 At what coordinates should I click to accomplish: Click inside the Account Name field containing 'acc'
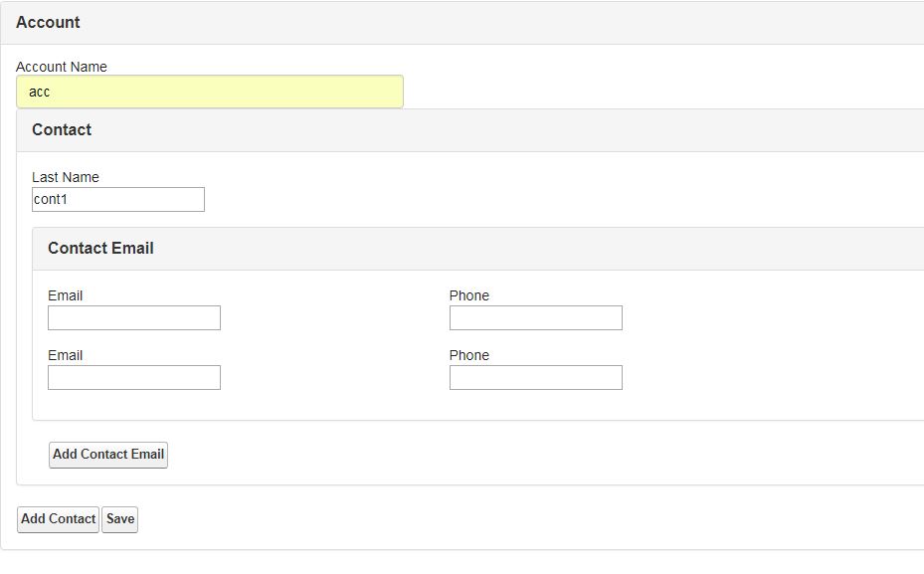tap(209, 92)
